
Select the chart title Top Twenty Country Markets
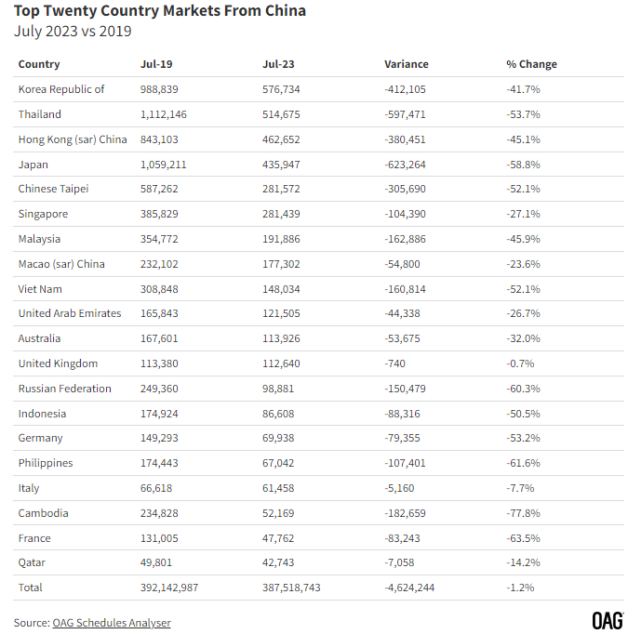tap(160, 11)
